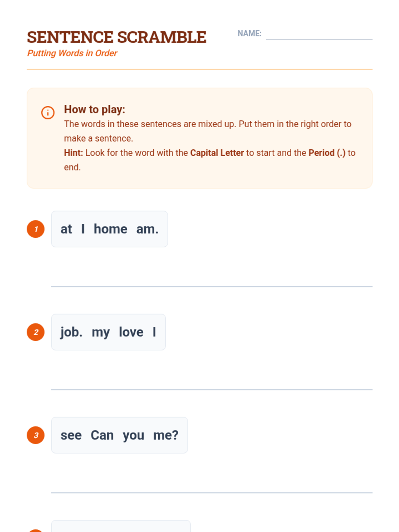Select the word 'job.' in sentence two

point(71,332)
